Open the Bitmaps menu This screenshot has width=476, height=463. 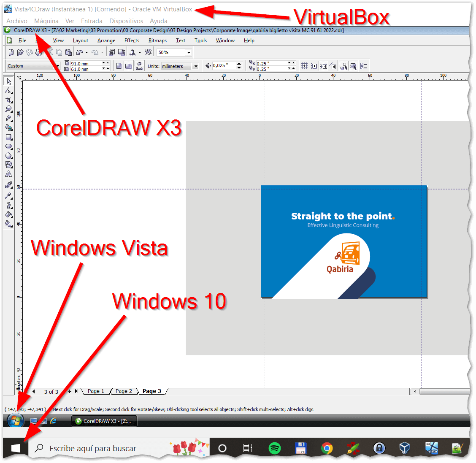click(157, 41)
